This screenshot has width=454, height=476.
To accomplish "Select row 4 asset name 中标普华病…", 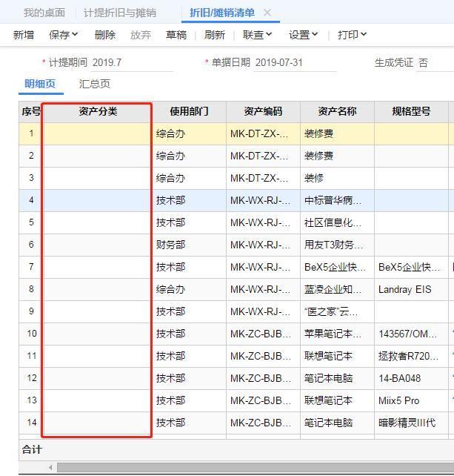I will click(333, 200).
